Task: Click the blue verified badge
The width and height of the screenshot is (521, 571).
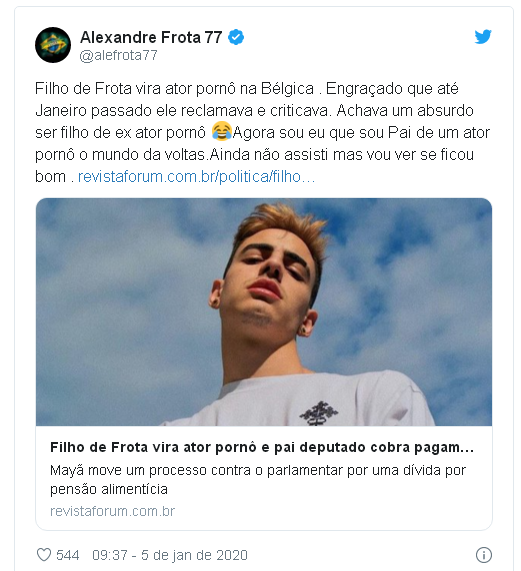Action: coord(236,37)
